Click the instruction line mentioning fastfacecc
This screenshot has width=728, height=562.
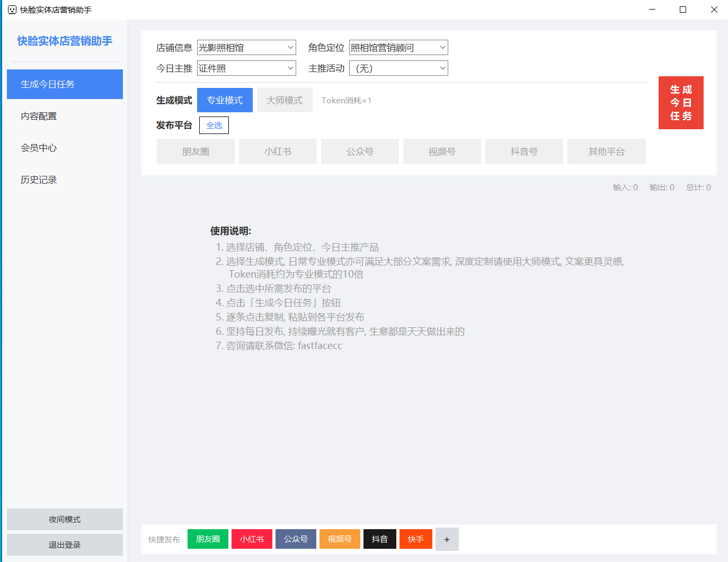point(279,346)
